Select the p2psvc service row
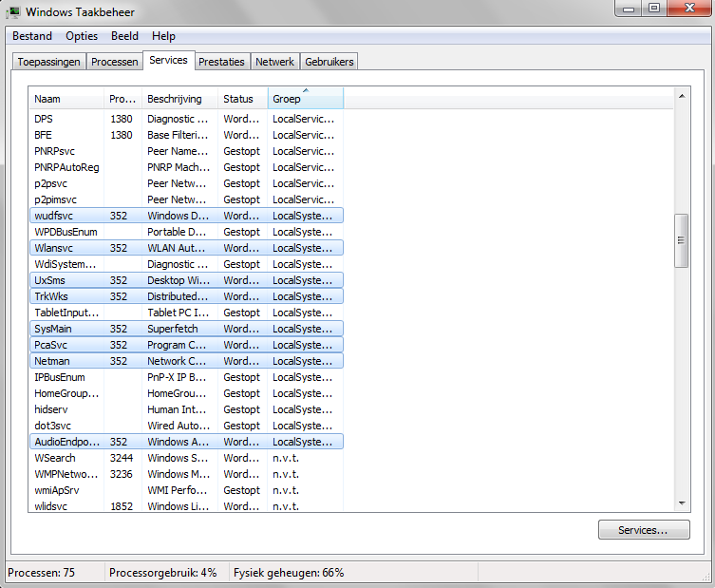The height and width of the screenshot is (588, 715). (186, 183)
